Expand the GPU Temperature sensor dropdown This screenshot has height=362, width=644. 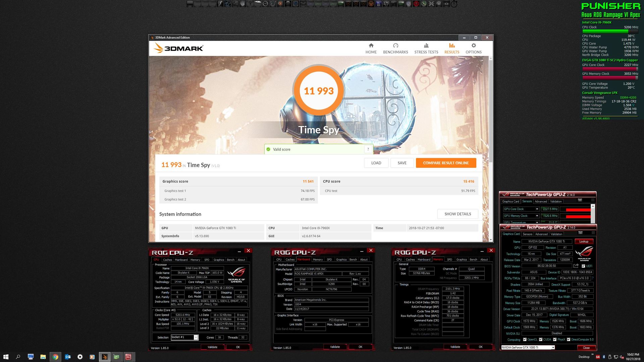coord(537,222)
